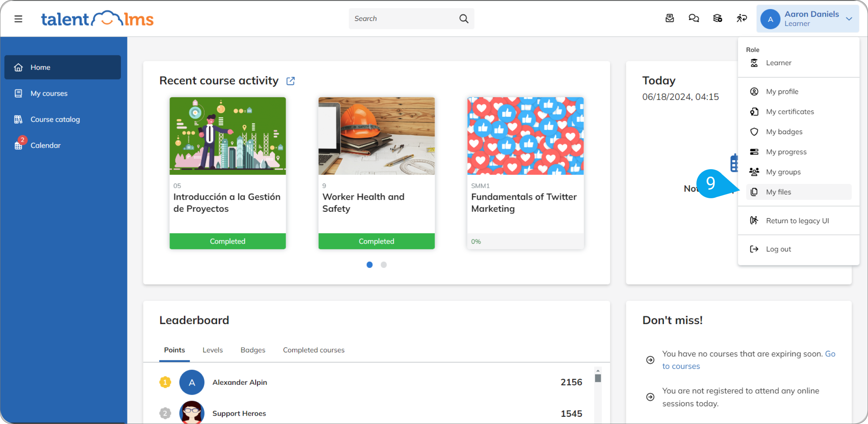This screenshot has width=868, height=424.
Task: Click the course catalog stack icon in header
Action: tap(718, 18)
